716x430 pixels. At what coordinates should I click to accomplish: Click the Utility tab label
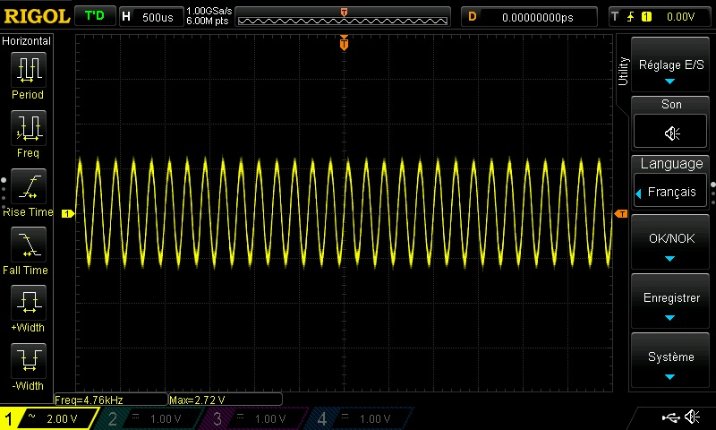pos(623,71)
